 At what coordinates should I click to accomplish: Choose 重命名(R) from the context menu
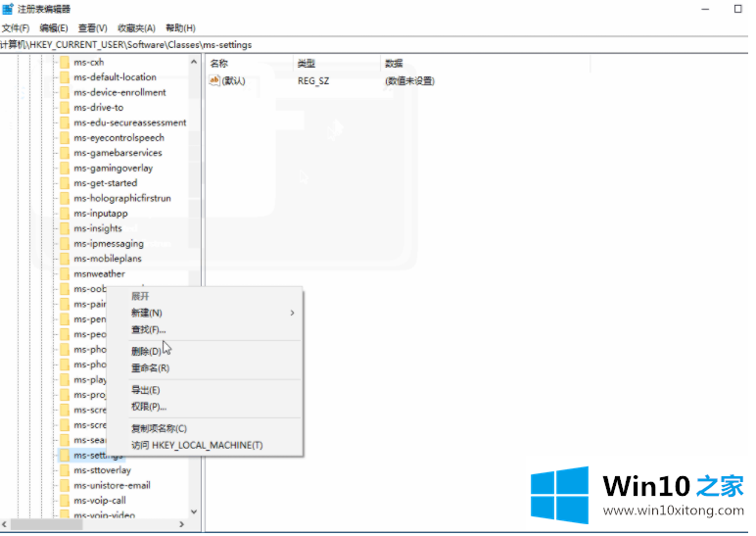(x=205, y=368)
